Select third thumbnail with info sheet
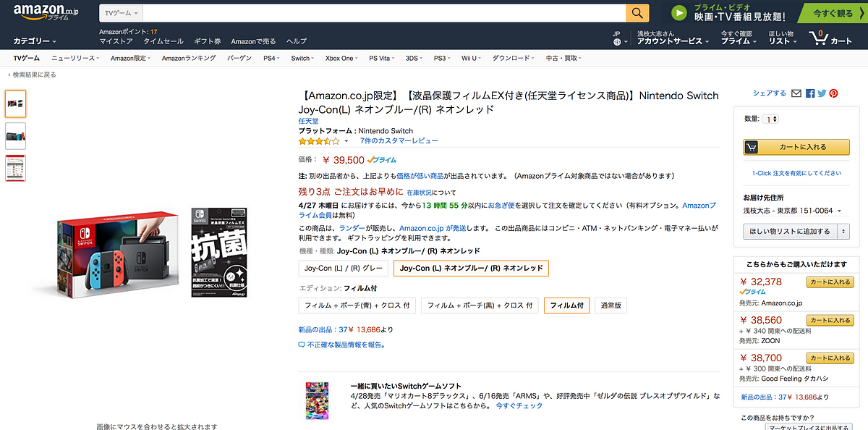868x430 pixels. 15,168
